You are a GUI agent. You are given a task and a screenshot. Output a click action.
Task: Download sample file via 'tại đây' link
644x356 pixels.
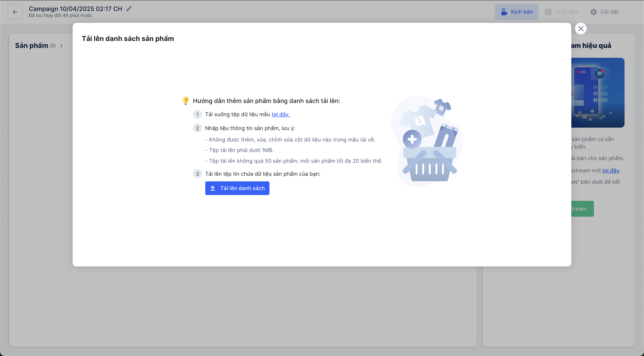[x=280, y=114]
